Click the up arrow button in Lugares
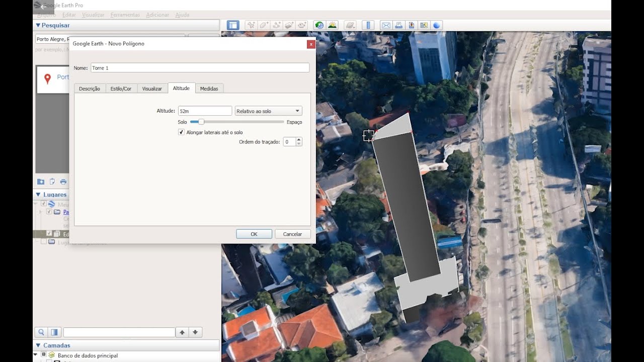 pyautogui.click(x=182, y=332)
